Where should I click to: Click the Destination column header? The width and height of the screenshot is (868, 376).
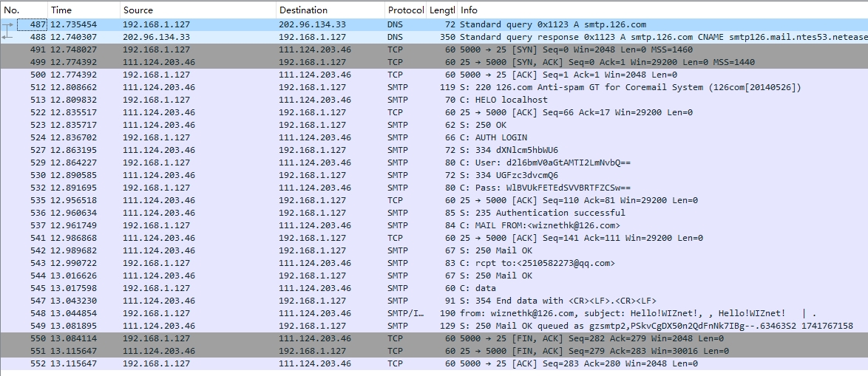coord(329,10)
